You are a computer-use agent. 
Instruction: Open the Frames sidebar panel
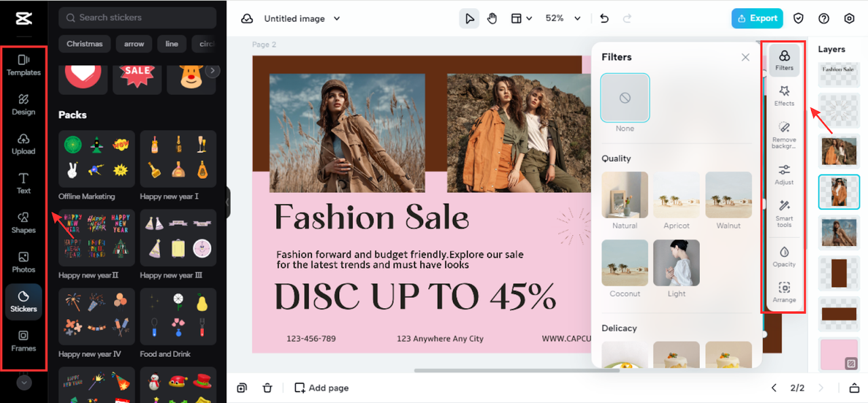pyautogui.click(x=24, y=341)
